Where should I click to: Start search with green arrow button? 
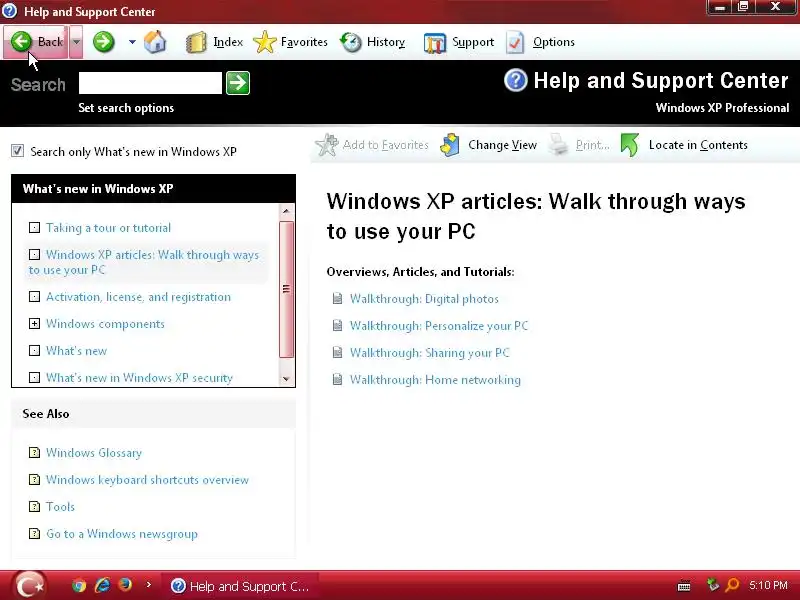(x=238, y=83)
